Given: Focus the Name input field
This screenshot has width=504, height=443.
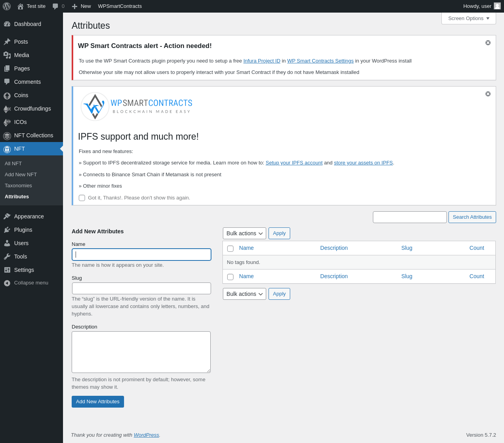Looking at the screenshot, I should click(x=141, y=255).
